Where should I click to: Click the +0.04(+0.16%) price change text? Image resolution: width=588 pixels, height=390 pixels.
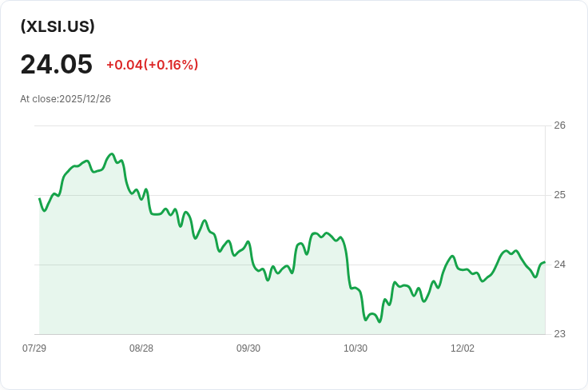(152, 65)
